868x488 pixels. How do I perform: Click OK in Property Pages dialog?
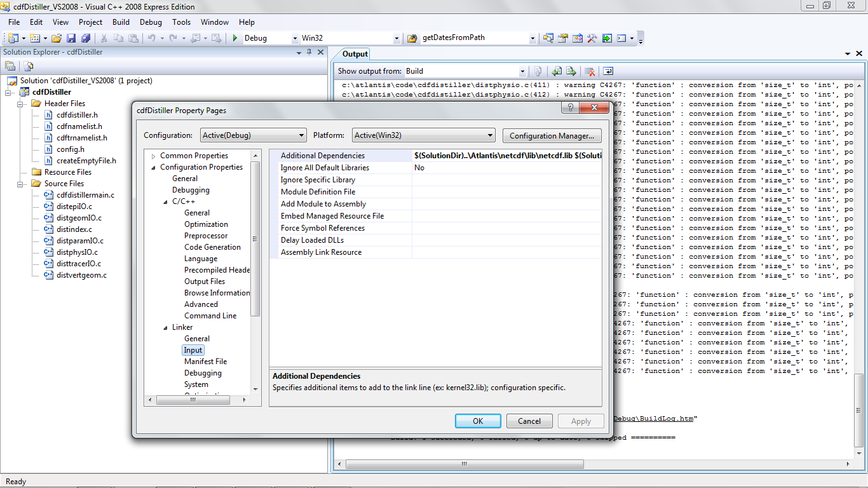coord(478,421)
